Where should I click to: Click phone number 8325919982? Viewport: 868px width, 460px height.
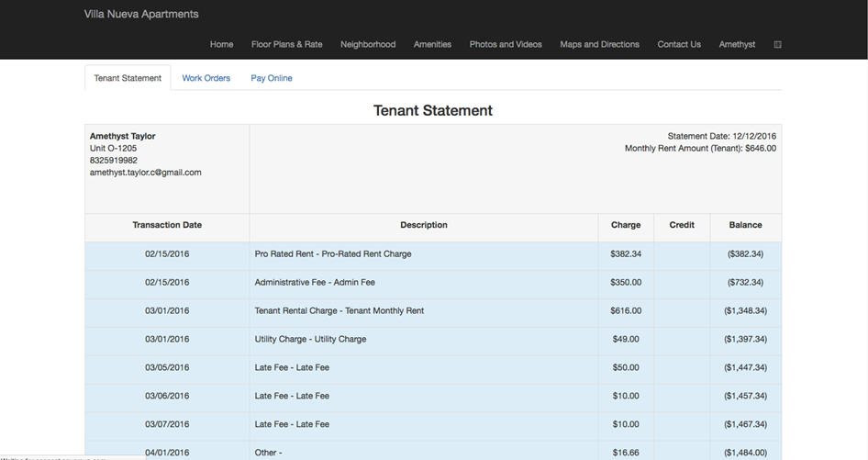coord(114,160)
